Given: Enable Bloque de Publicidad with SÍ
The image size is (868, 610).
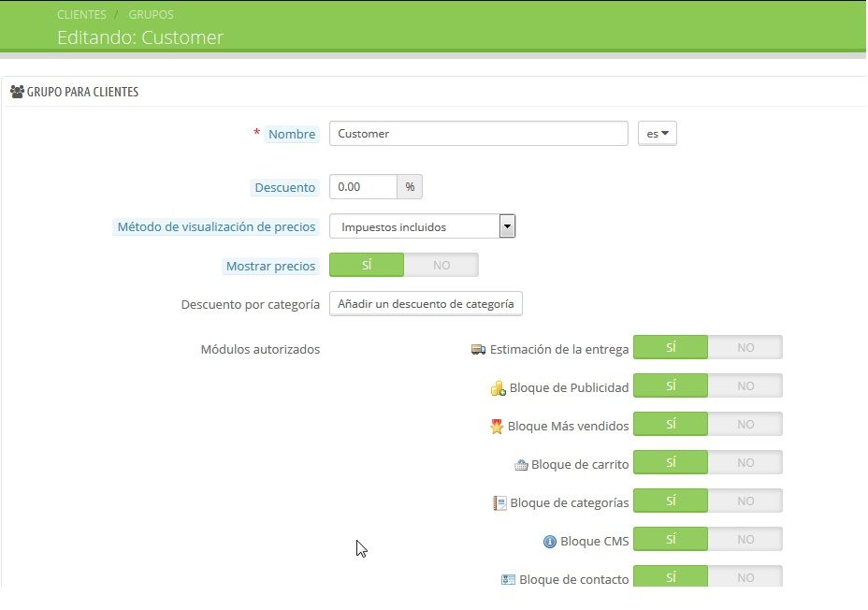Looking at the screenshot, I should [671, 385].
